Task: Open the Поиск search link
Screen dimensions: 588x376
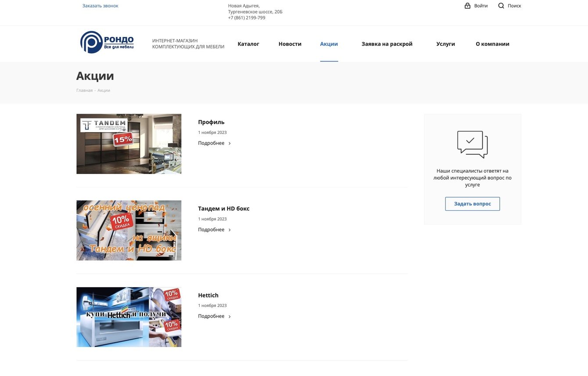Action: (514, 6)
